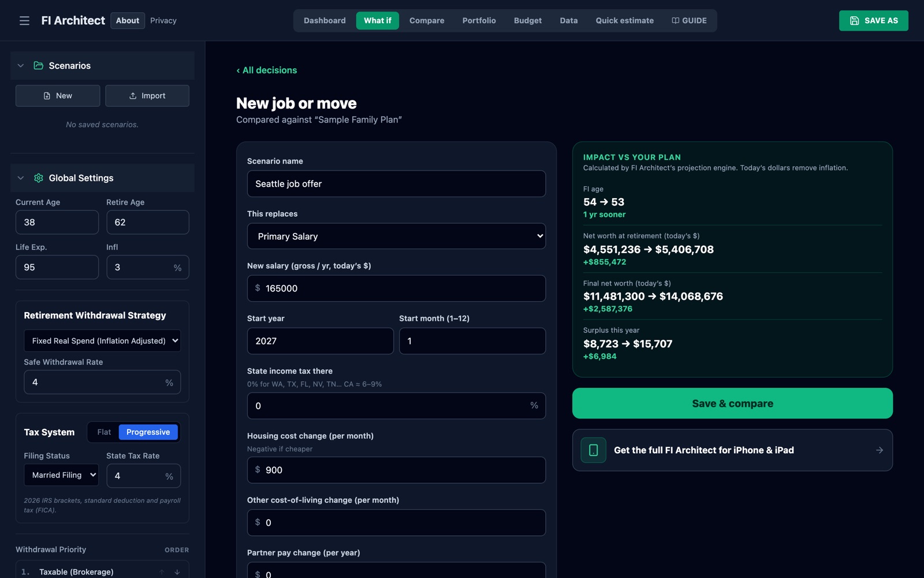Click the arrow at the end of the iPhone & iPad banner

(879, 450)
